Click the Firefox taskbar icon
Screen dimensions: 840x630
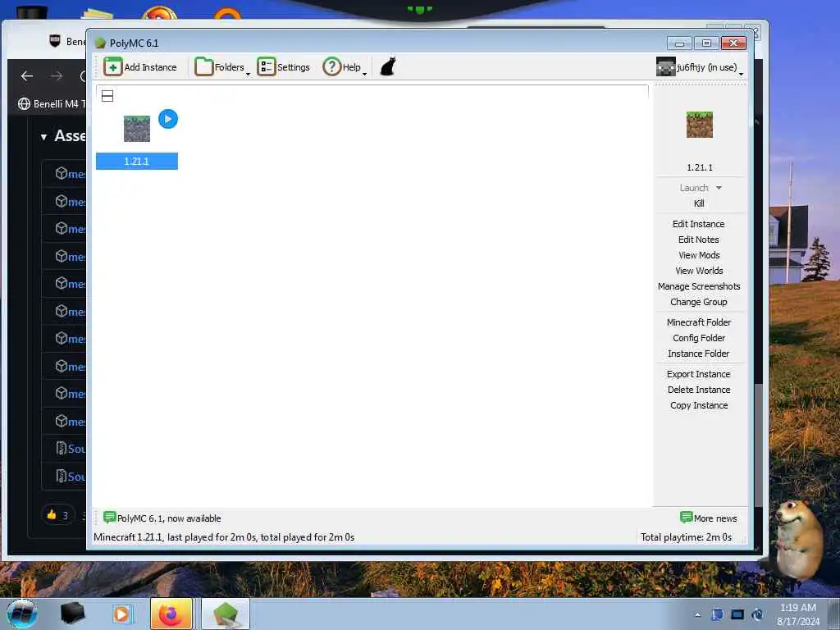click(171, 614)
